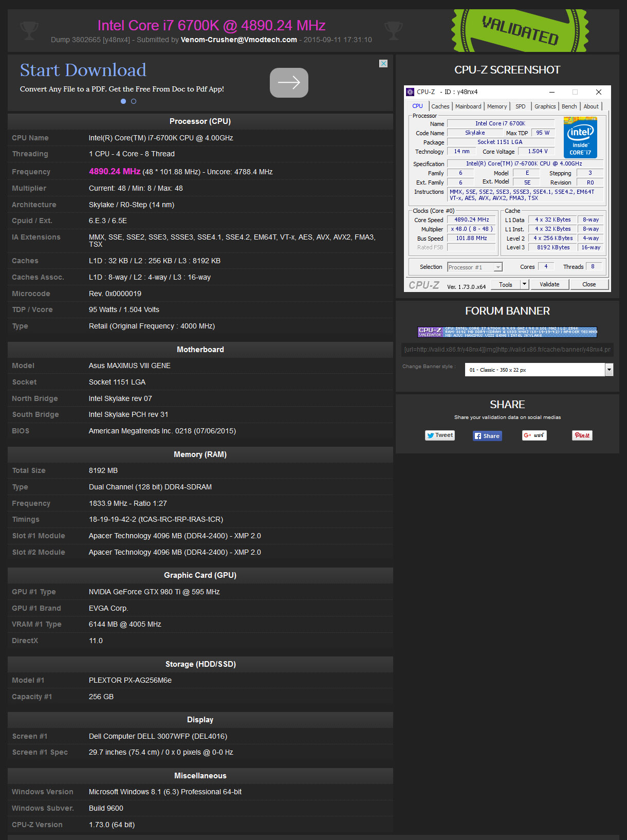Switch to the Graphics tab
The width and height of the screenshot is (627, 840).
tap(545, 106)
